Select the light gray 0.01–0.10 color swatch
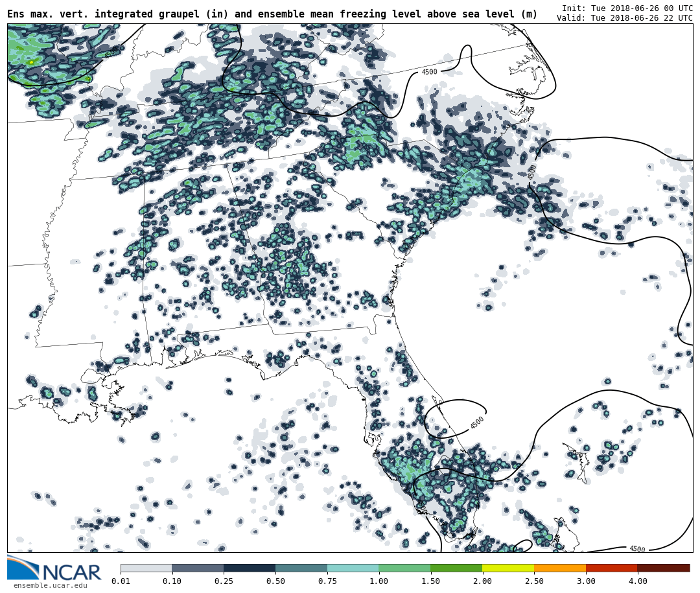700x593 pixels. point(146,568)
